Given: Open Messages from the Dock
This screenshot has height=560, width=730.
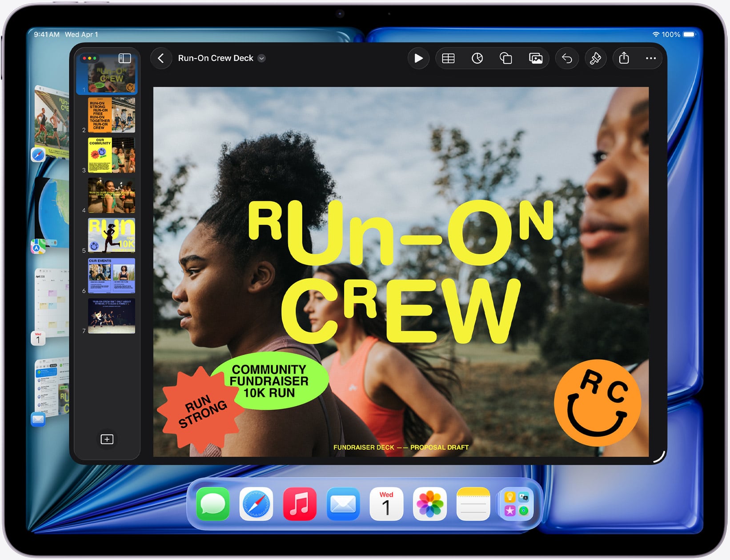Looking at the screenshot, I should pyautogui.click(x=212, y=504).
